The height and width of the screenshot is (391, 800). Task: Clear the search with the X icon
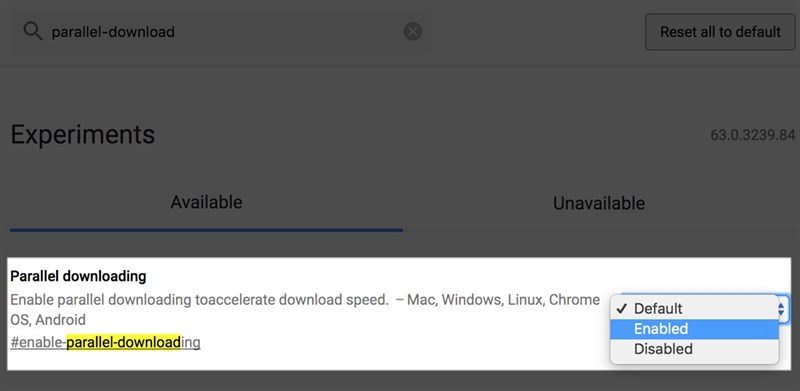point(412,32)
